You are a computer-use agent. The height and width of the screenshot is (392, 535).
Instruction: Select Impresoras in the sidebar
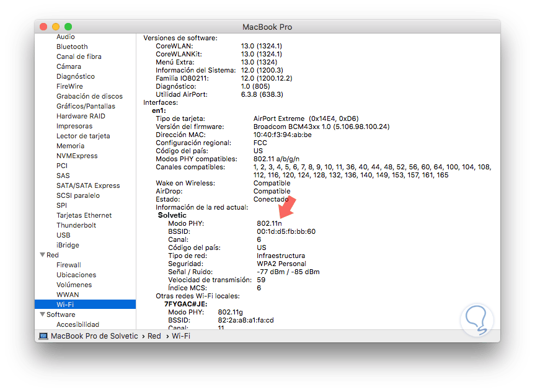pyautogui.click(x=74, y=126)
